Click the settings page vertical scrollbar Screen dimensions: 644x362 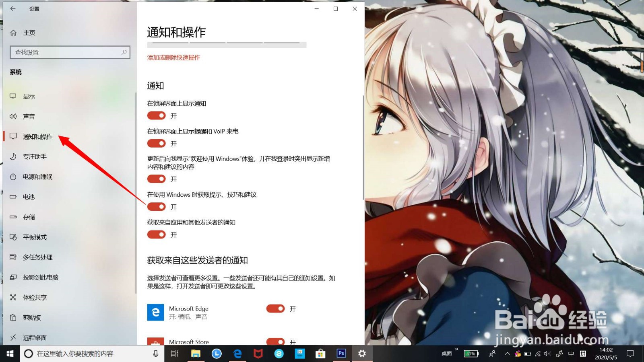363,148
